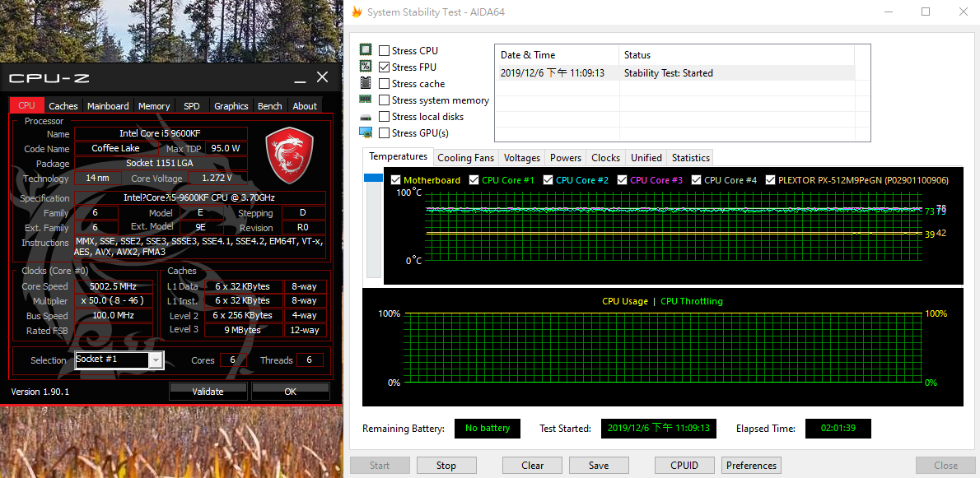Open the Voltages tab in AIDA64
This screenshot has width=980, height=478.
(x=522, y=158)
